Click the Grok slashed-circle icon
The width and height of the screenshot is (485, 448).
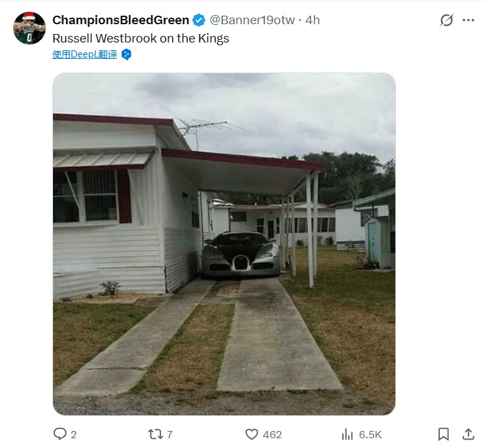coord(446,20)
